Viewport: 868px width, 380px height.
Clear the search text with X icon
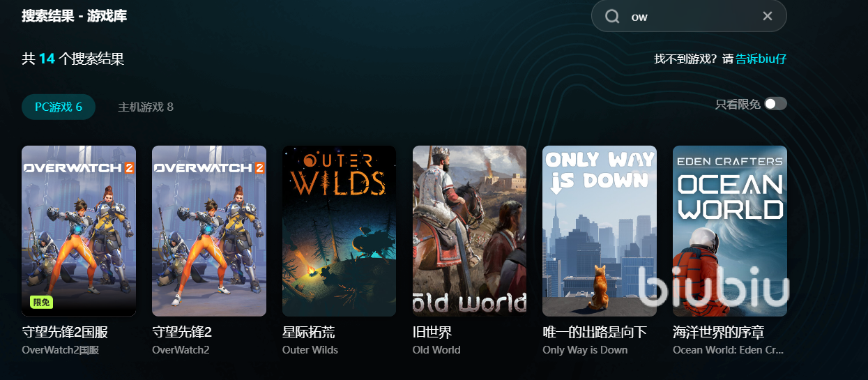tap(768, 16)
